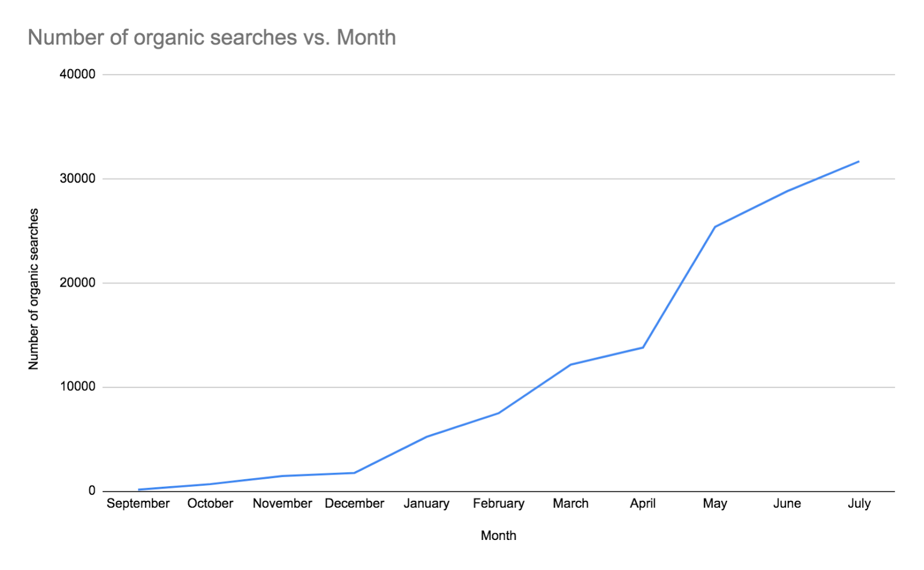Click the June x-axis label
The image size is (924, 570).
click(787, 504)
